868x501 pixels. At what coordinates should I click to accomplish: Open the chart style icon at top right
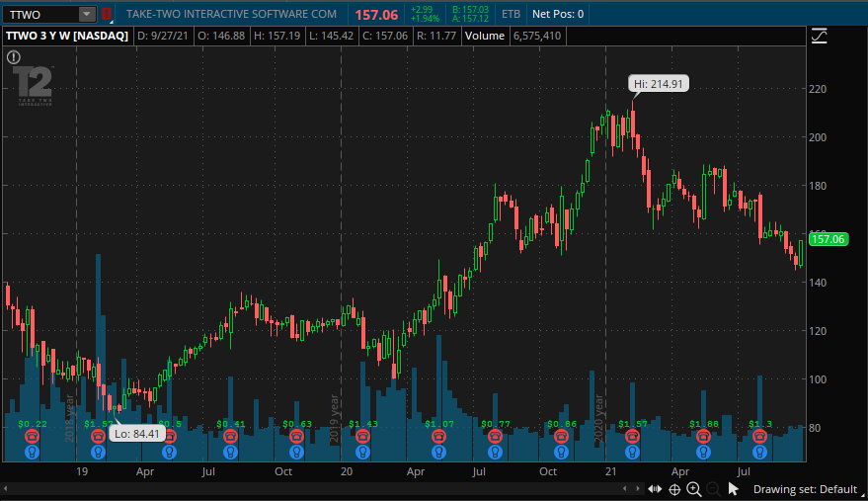click(x=819, y=37)
